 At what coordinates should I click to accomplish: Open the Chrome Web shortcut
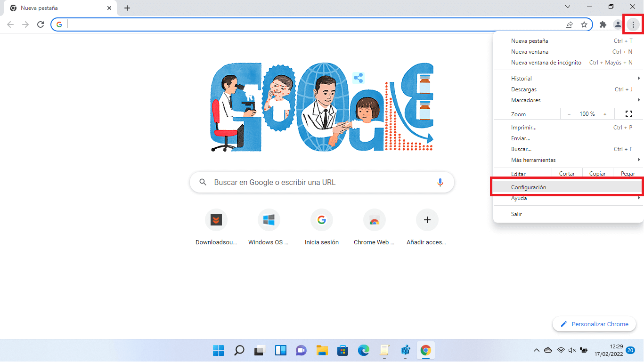[375, 228]
